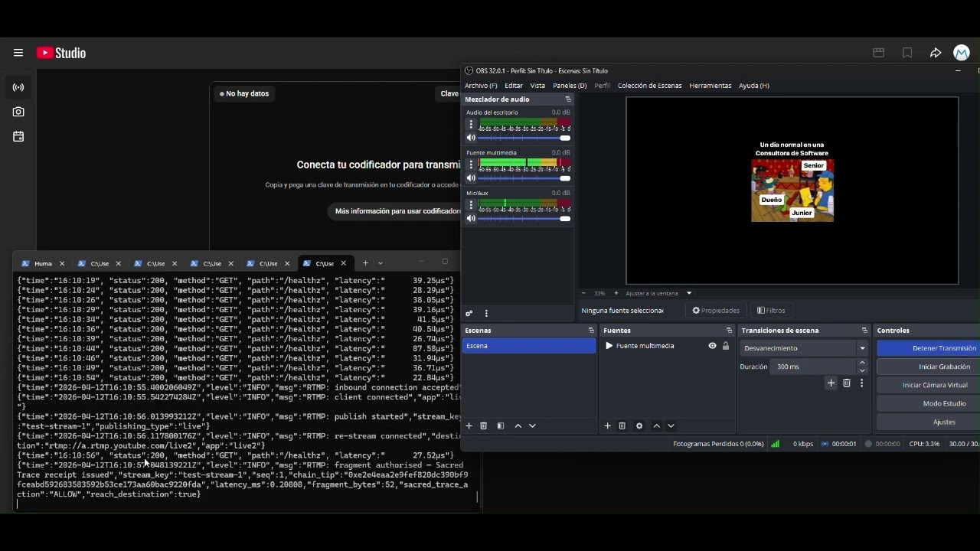Screen dimensions: 980x551
Task: Click Filtros button in source toolbar
Action: click(771, 311)
